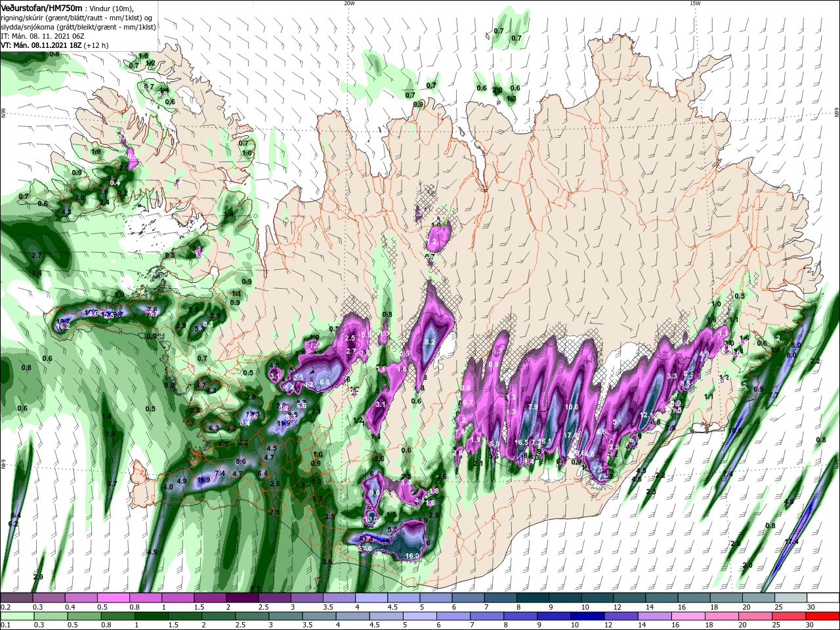Click the "7.9" snowfall value on the map
The image size is (840, 630).
533,407
